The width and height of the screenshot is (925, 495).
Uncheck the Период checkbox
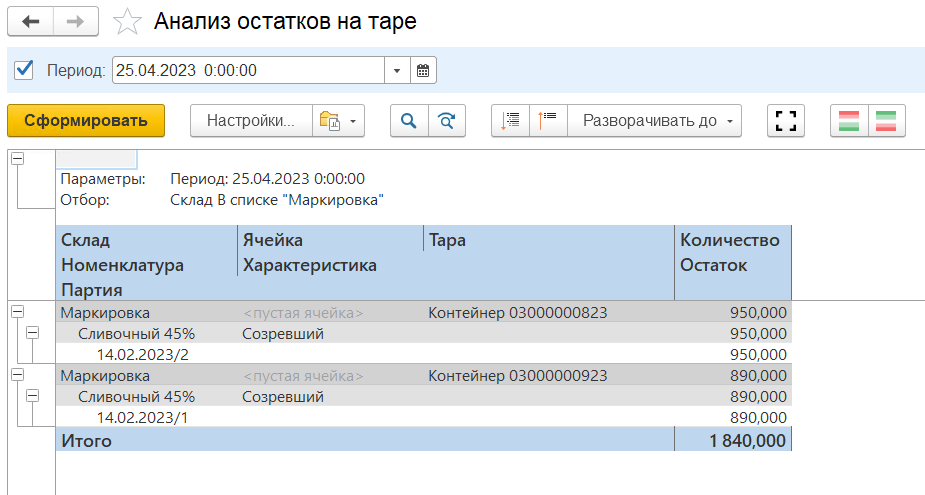[x=26, y=70]
